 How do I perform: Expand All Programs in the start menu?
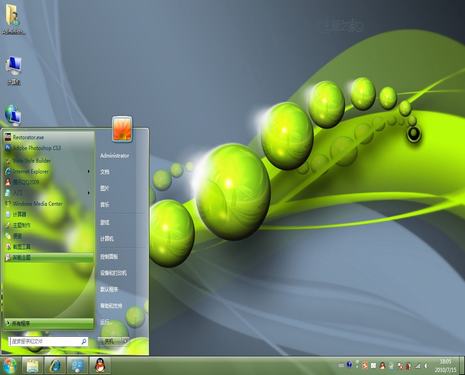[x=49, y=323]
